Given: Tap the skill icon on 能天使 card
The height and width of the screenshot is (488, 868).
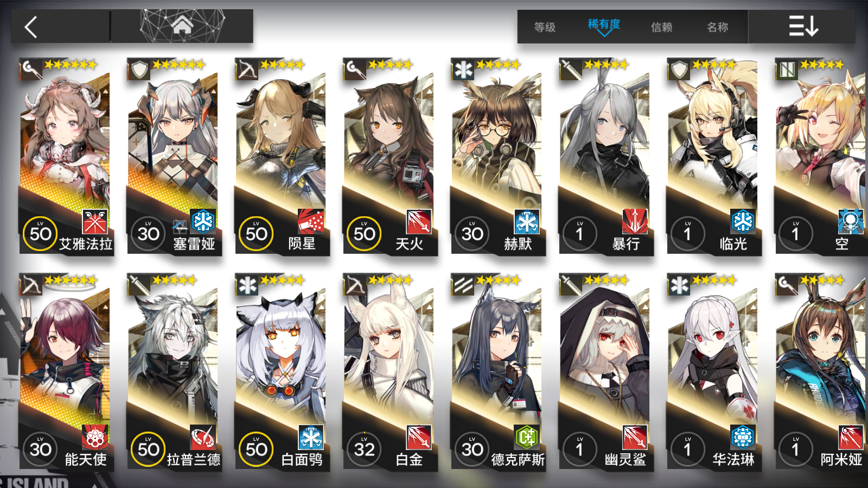Looking at the screenshot, I should tap(95, 437).
